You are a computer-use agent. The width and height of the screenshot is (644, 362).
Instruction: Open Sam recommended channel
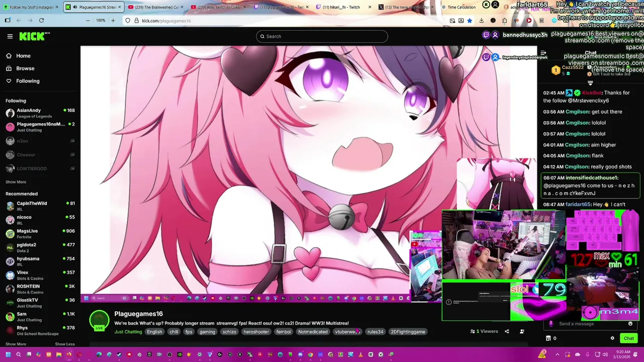(40, 317)
